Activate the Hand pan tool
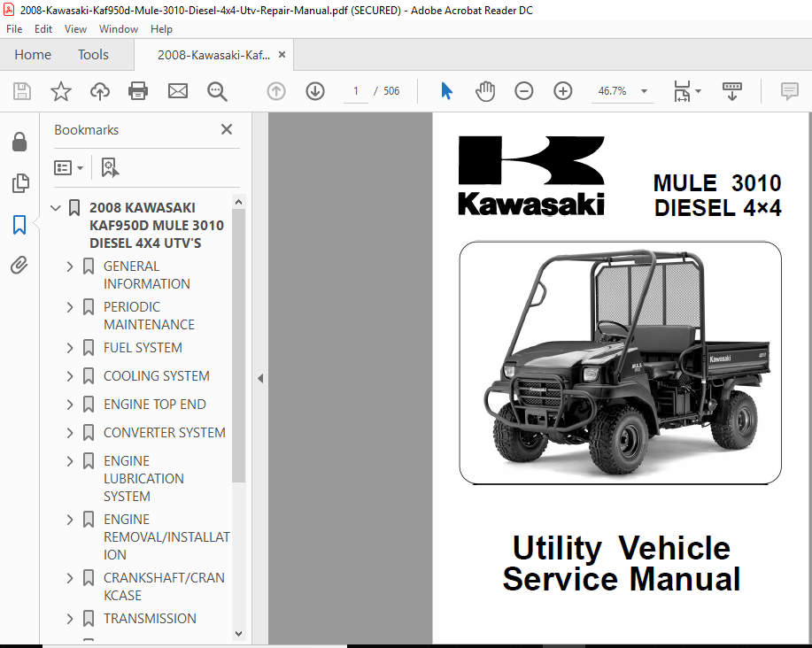 [x=485, y=91]
